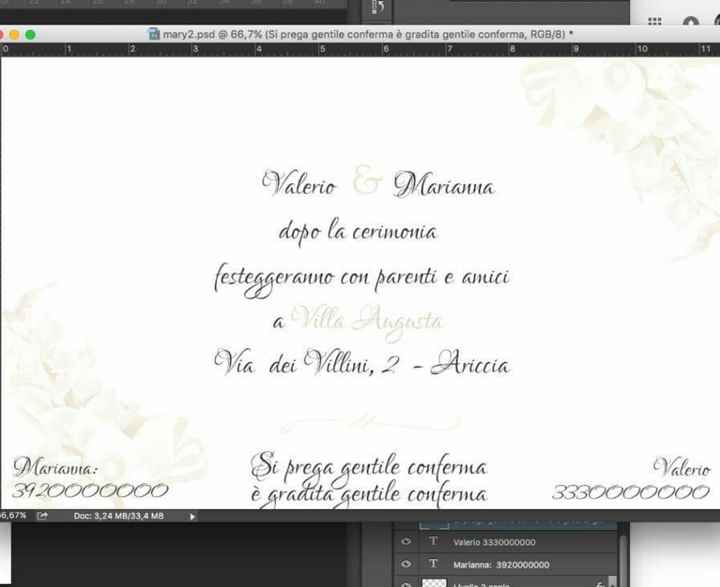Image resolution: width=720 pixels, height=587 pixels.
Task: Click the fx icon on the bottom layer
Action: coord(599,583)
